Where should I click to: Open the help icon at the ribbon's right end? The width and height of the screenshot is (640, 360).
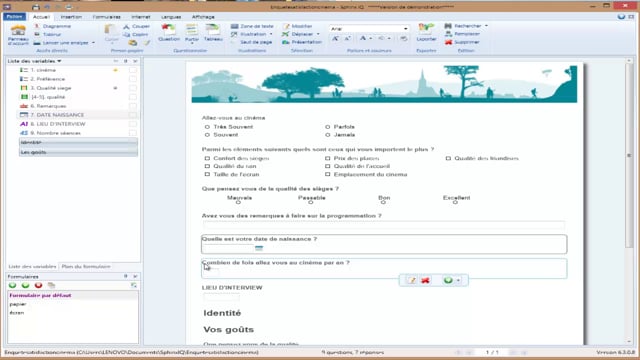pyautogui.click(x=621, y=17)
